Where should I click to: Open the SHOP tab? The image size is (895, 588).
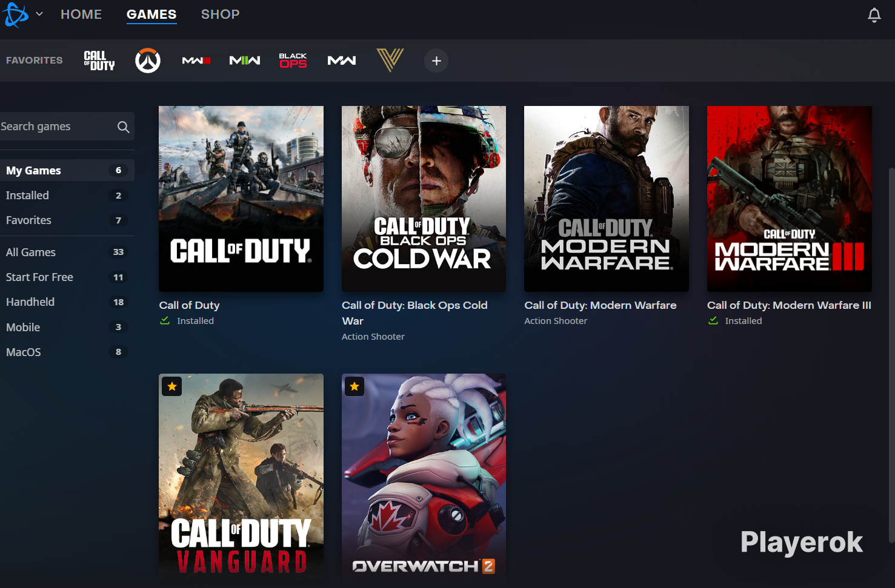tap(221, 15)
